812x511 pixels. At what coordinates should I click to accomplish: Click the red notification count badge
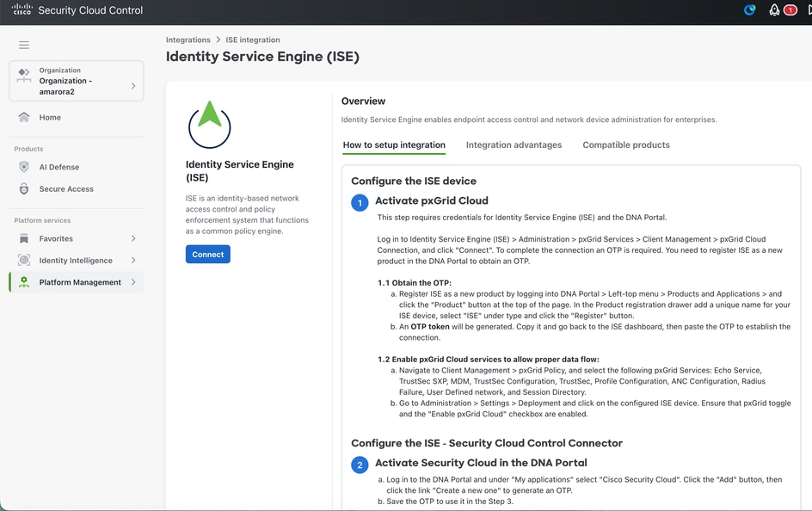click(x=790, y=9)
